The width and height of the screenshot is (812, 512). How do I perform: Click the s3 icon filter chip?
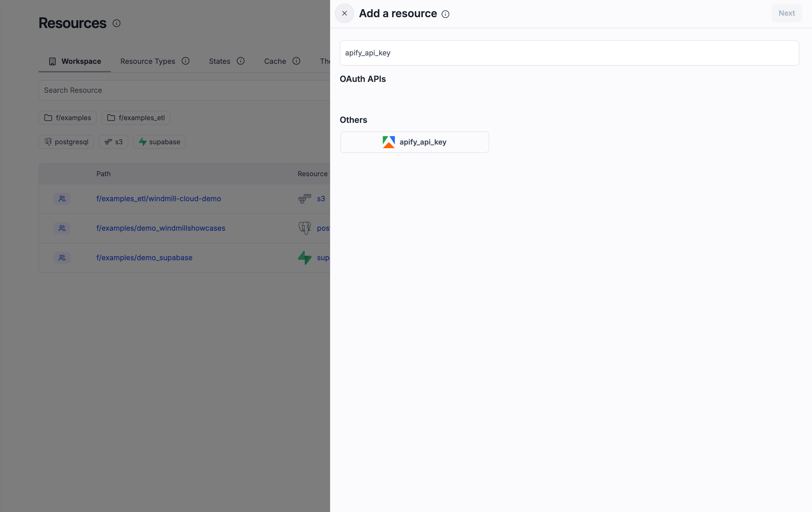[108, 142]
